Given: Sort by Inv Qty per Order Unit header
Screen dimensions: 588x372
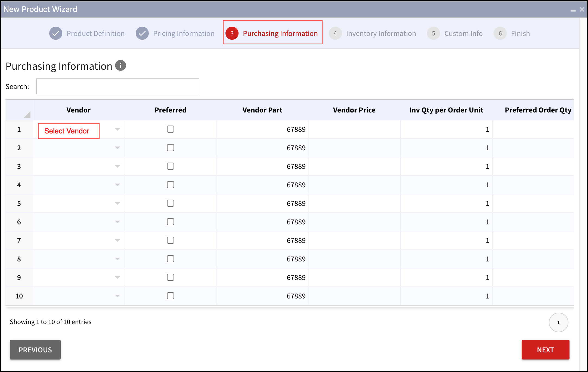Looking at the screenshot, I should coord(446,110).
